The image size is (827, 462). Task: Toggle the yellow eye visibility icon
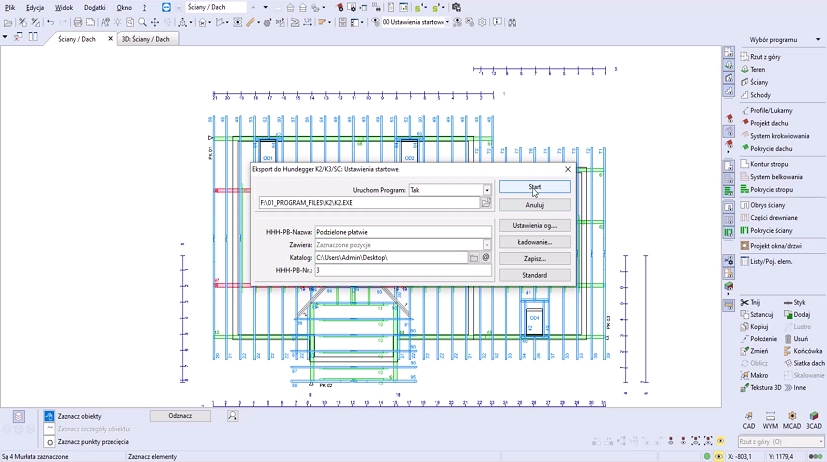719,441
